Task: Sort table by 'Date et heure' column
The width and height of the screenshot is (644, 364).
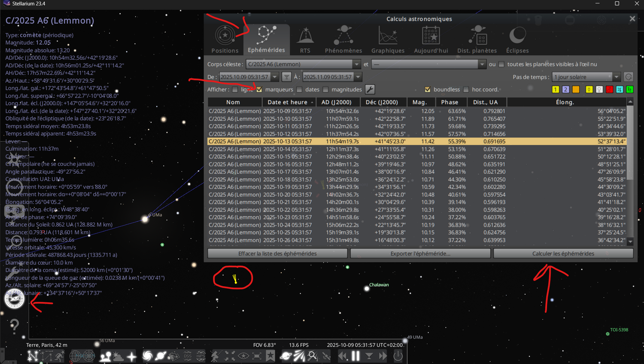Action: pyautogui.click(x=289, y=102)
